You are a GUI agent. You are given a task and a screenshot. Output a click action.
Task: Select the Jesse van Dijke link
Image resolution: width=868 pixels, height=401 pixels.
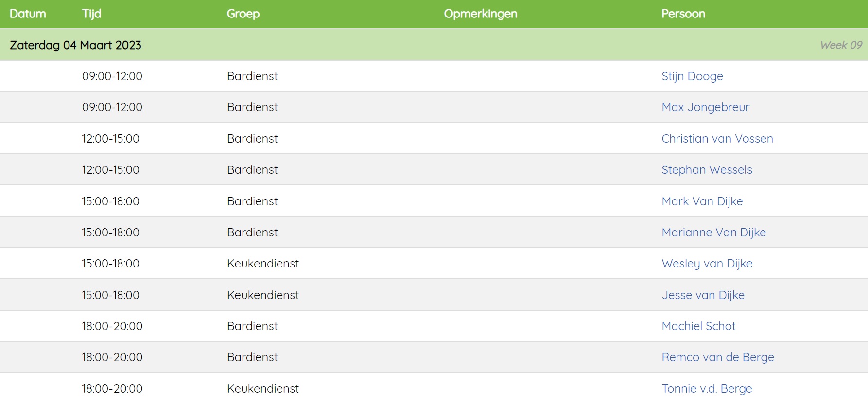point(703,295)
